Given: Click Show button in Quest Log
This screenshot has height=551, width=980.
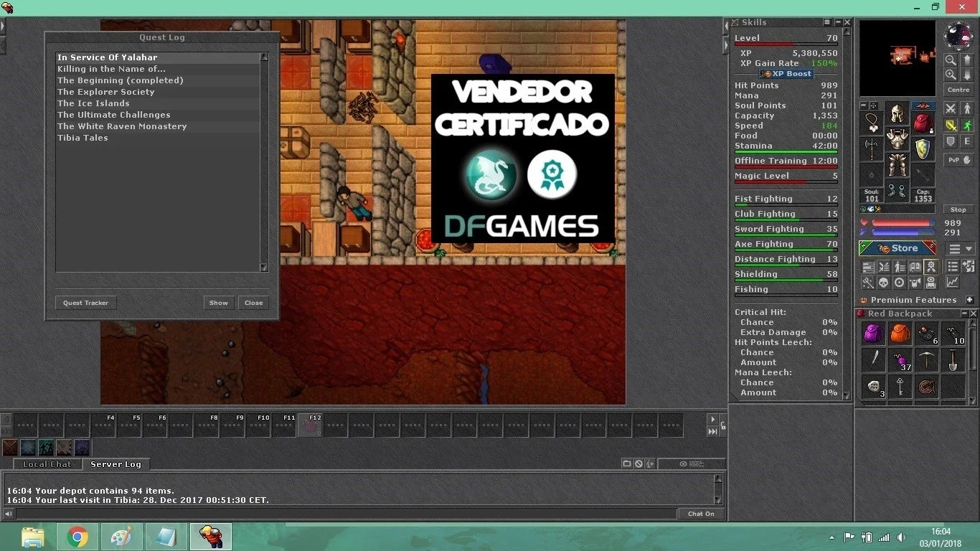Looking at the screenshot, I should pos(219,303).
